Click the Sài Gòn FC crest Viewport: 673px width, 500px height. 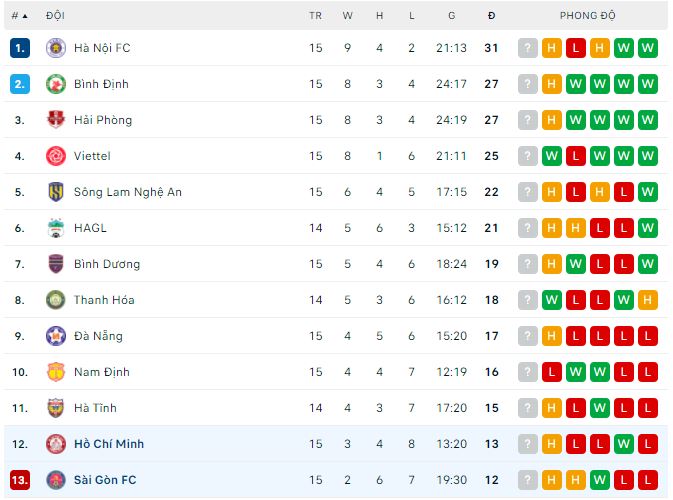(x=56, y=480)
